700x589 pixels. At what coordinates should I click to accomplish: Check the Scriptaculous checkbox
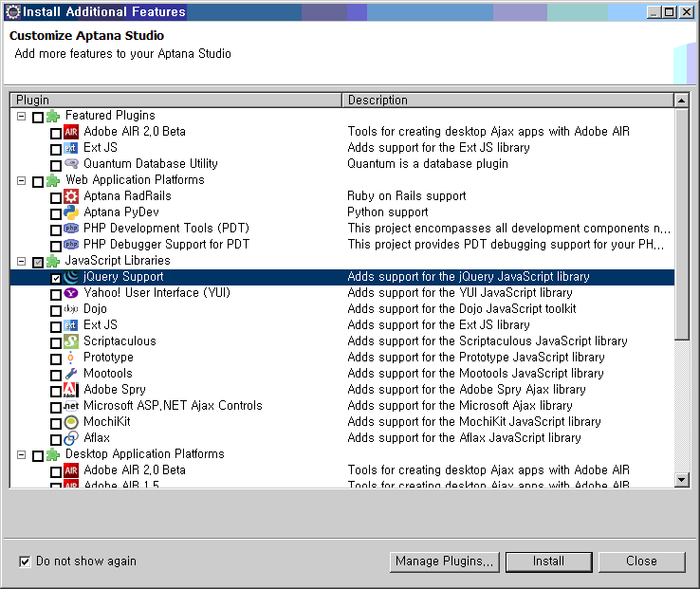point(56,343)
